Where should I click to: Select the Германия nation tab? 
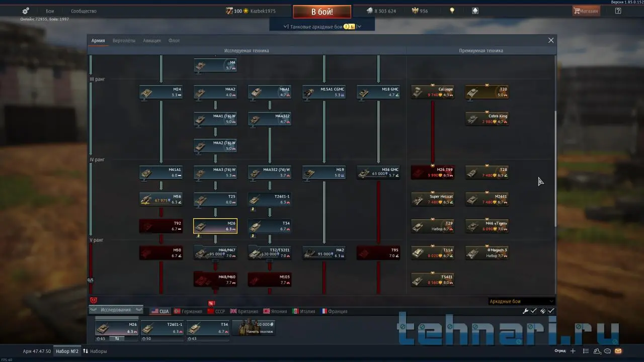[x=188, y=311]
